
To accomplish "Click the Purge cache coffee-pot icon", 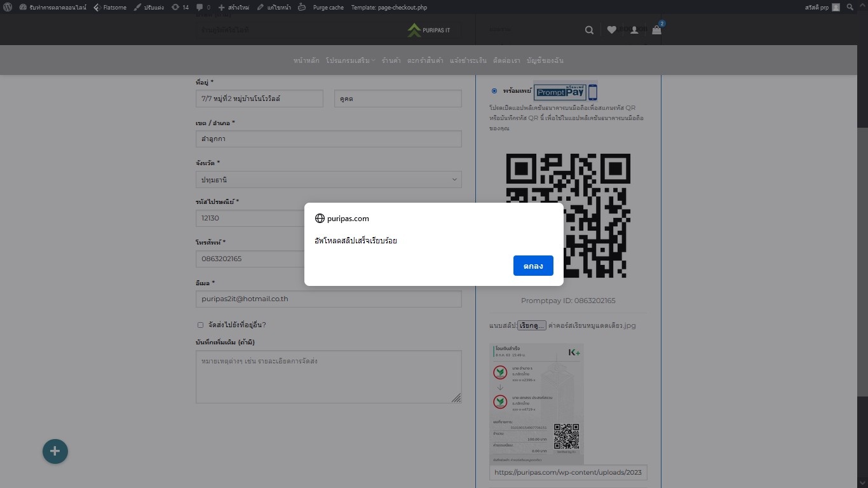I will point(302,7).
